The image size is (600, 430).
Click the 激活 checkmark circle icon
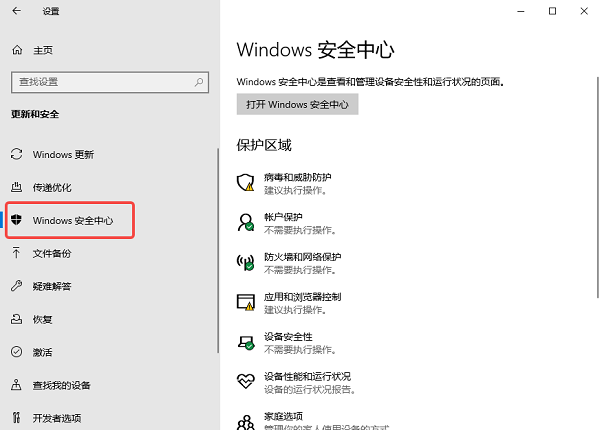16,352
